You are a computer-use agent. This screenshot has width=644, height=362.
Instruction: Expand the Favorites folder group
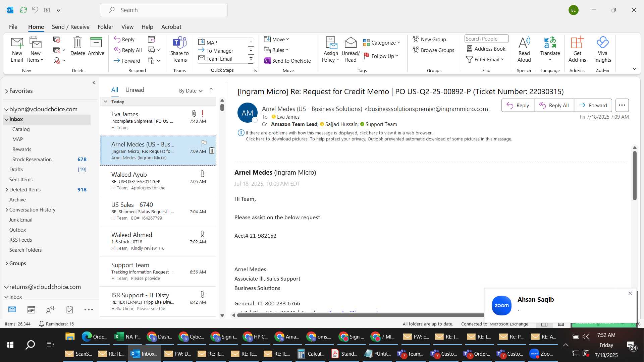coord(6,91)
